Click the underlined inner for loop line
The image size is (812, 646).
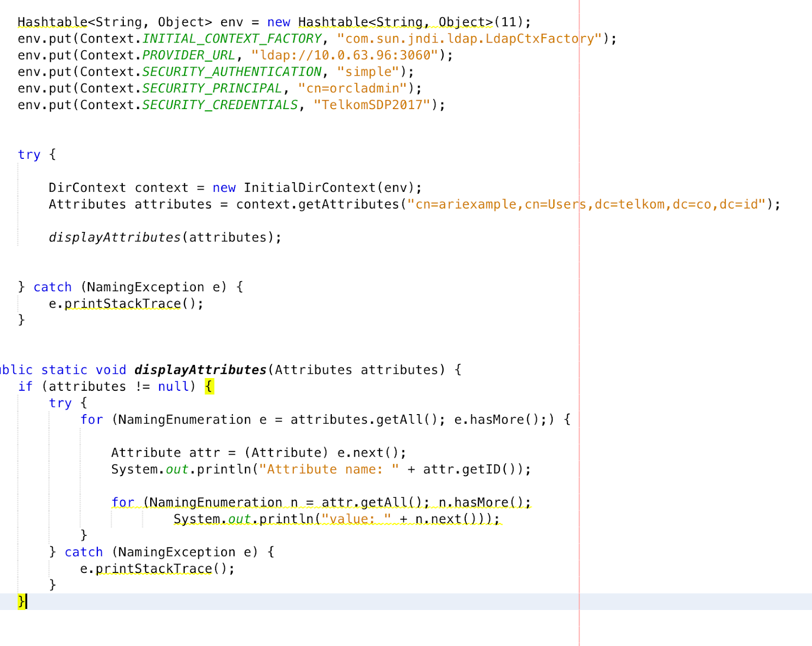coord(320,502)
